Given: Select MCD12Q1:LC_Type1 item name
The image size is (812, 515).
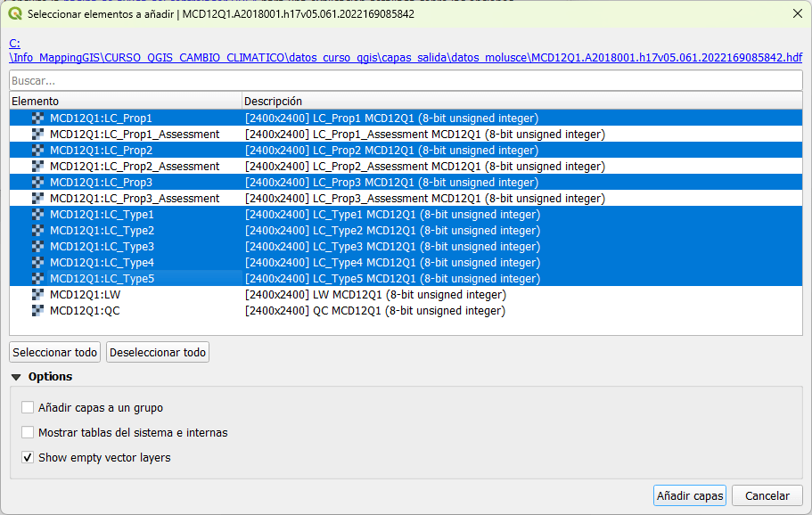Looking at the screenshot, I should point(102,214).
